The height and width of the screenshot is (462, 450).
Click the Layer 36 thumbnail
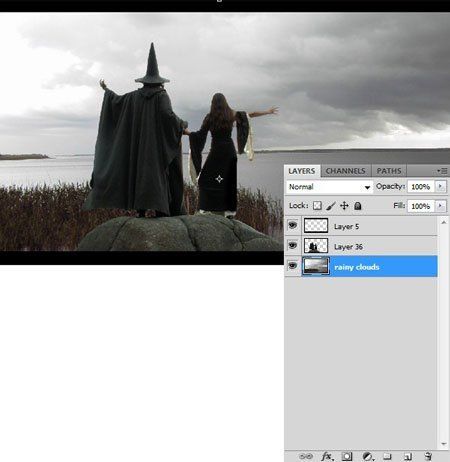316,246
